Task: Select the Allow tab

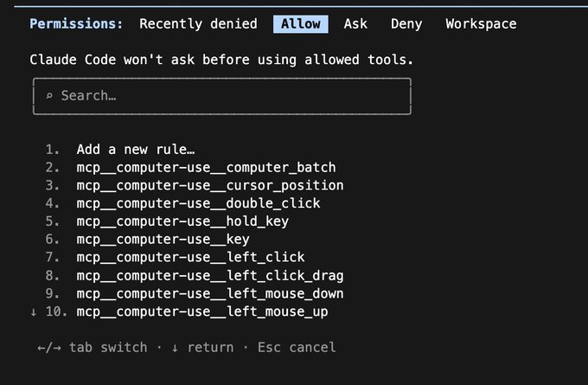Action: click(x=301, y=24)
